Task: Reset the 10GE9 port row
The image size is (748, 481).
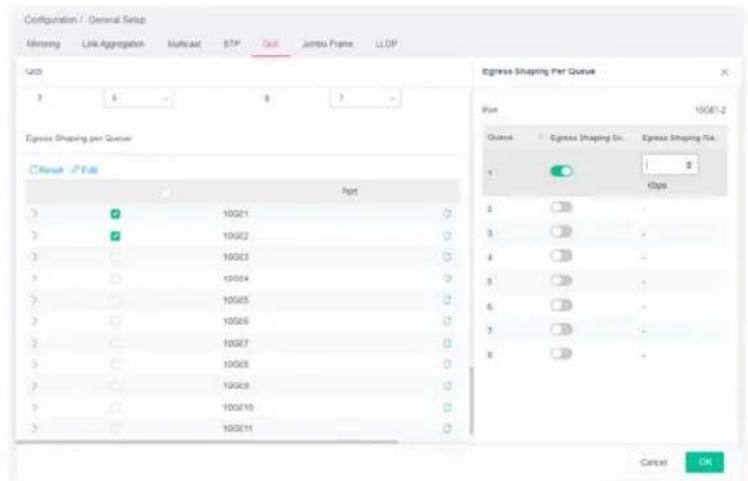Action: [x=447, y=386]
